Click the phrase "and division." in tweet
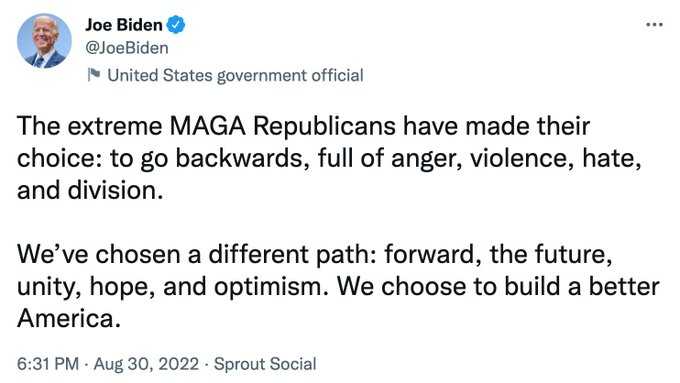 [90, 190]
